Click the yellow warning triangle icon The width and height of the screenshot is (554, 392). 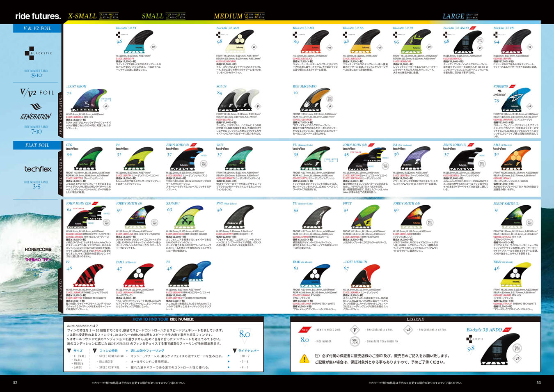coord(304,359)
